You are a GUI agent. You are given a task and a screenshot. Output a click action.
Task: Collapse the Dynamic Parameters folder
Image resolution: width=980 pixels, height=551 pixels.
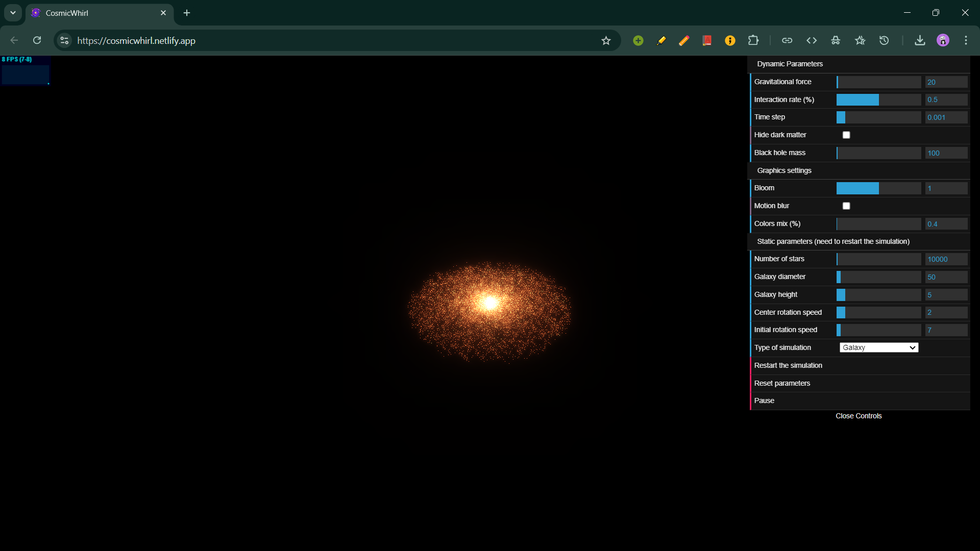pos(859,64)
